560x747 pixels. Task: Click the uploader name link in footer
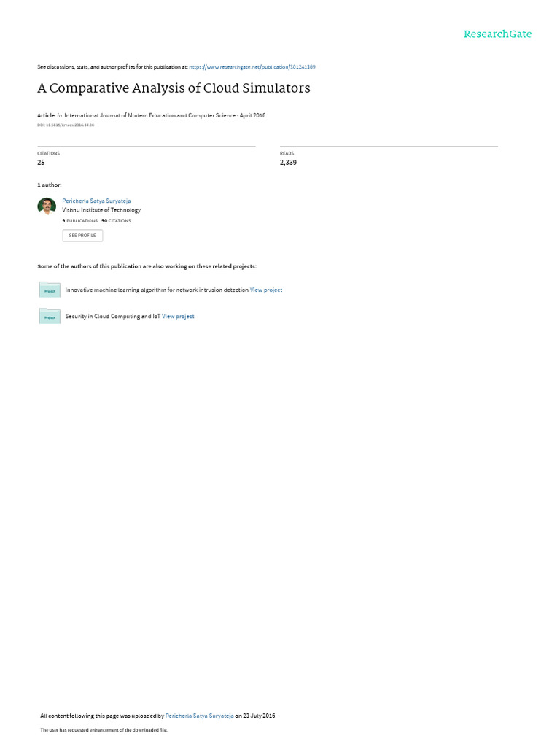[200, 716]
